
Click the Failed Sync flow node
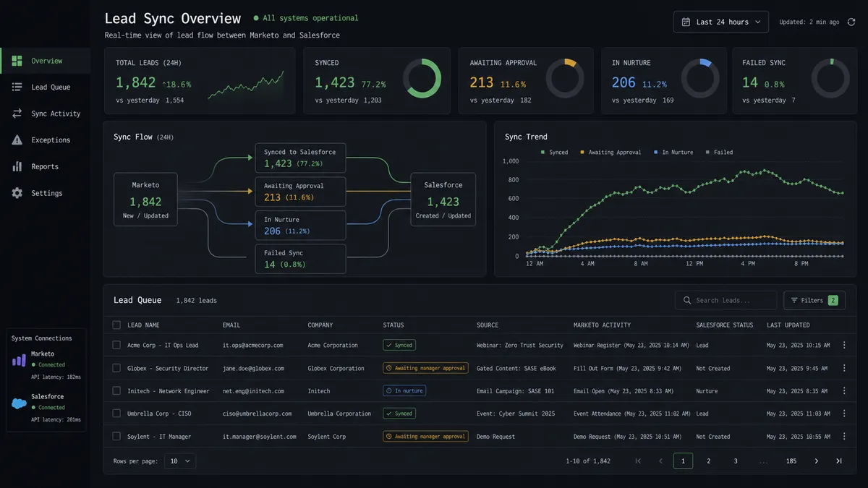pos(300,259)
